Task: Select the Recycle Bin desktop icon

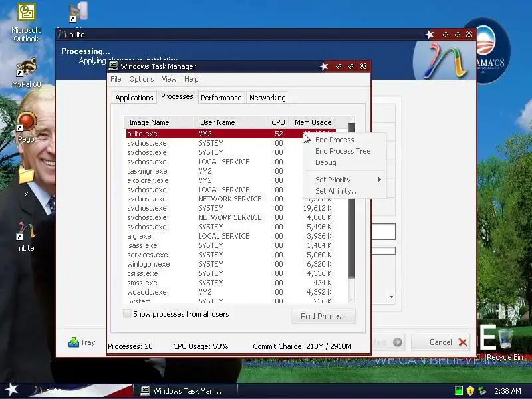Action: coord(505,342)
